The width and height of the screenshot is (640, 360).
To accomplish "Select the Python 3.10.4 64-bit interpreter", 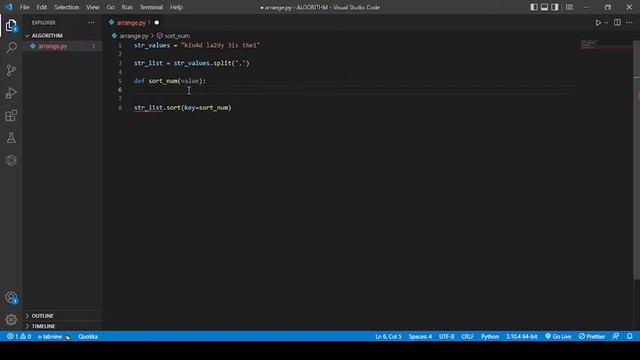I will [522, 337].
